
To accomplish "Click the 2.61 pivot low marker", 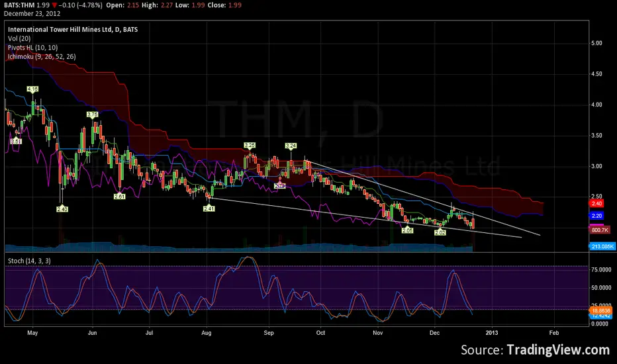I will (x=120, y=197).
